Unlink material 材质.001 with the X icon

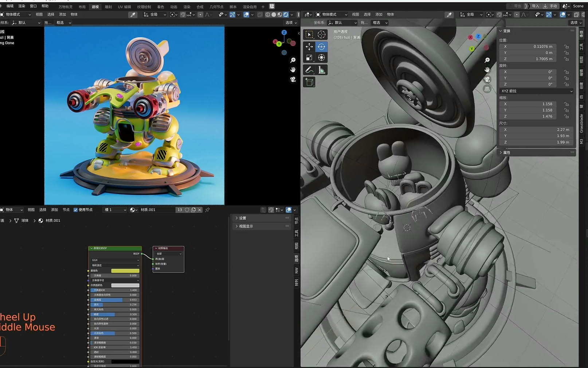coord(200,210)
